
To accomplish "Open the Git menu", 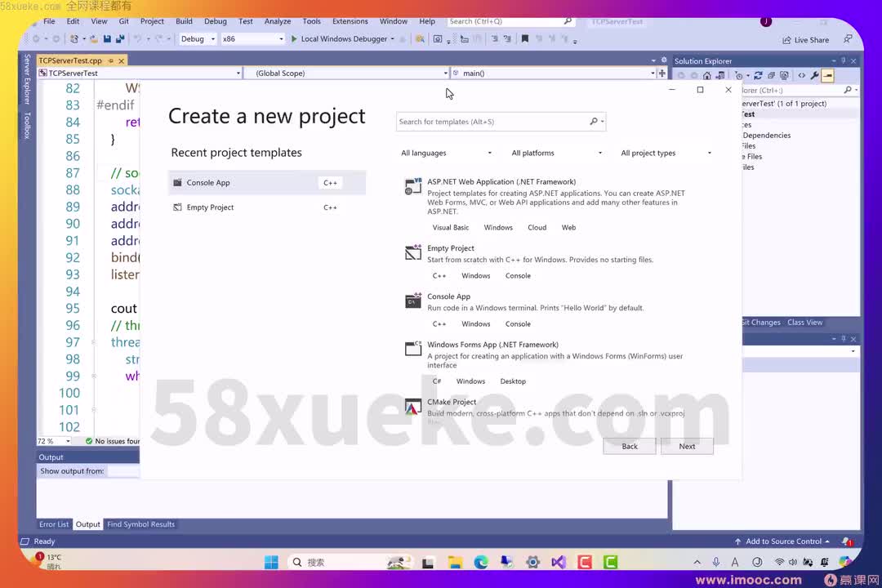I will click(x=124, y=21).
